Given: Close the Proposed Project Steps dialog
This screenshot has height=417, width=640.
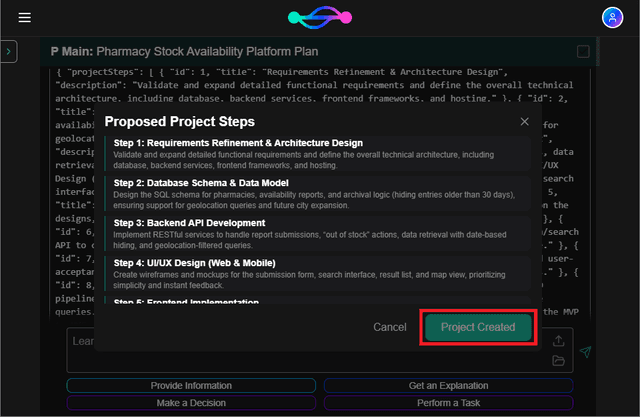Looking at the screenshot, I should coord(526,121).
